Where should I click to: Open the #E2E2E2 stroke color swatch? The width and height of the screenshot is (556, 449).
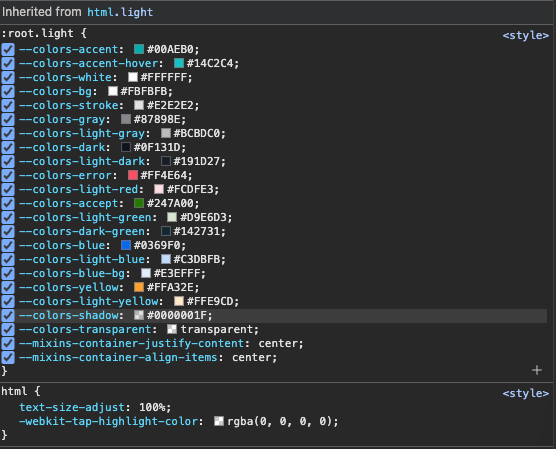(x=139, y=105)
